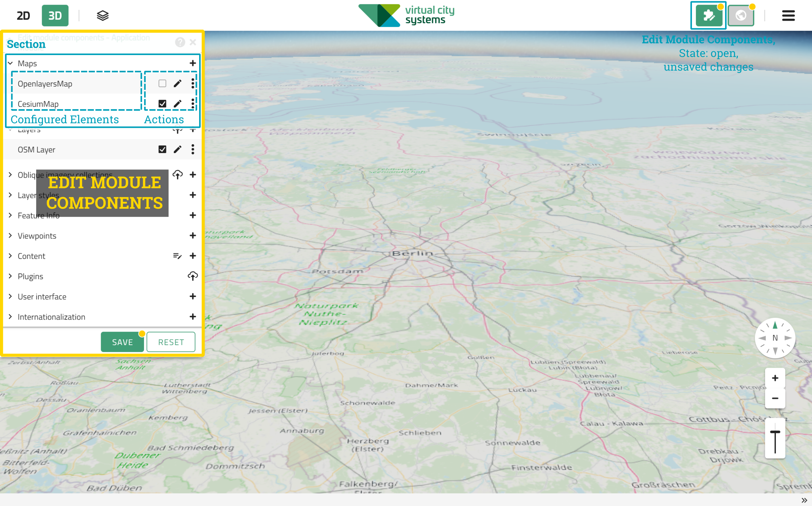
Task: Open the layers tree icon
Action: point(102,16)
